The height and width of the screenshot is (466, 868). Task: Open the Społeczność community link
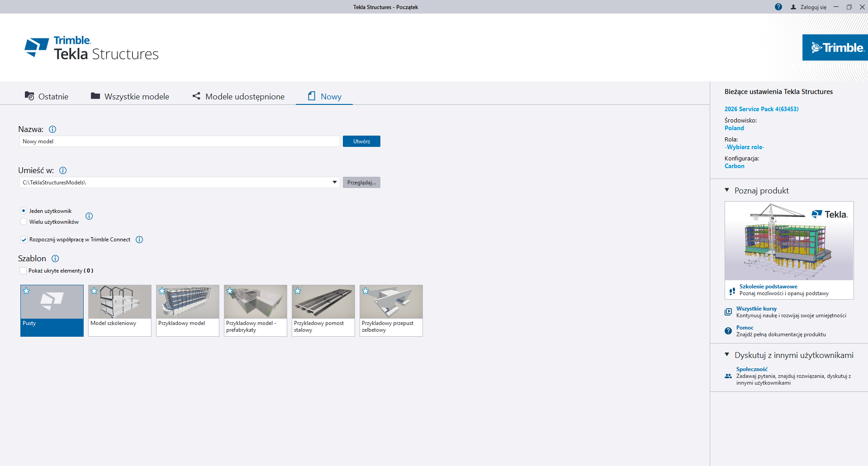[752, 369]
